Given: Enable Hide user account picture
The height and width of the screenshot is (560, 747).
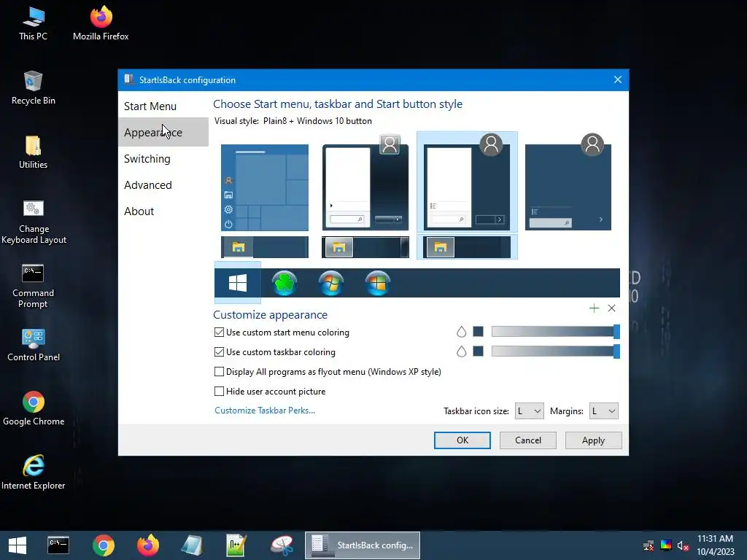Looking at the screenshot, I should (219, 391).
